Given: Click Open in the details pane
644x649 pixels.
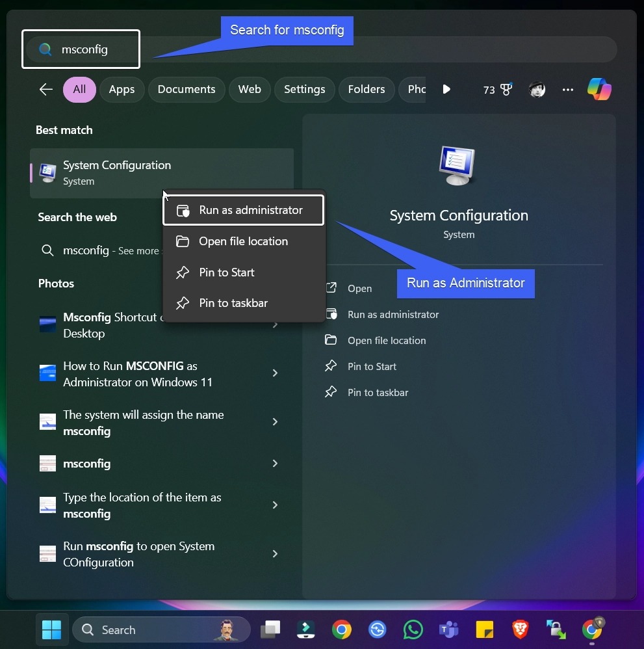Looking at the screenshot, I should (359, 289).
